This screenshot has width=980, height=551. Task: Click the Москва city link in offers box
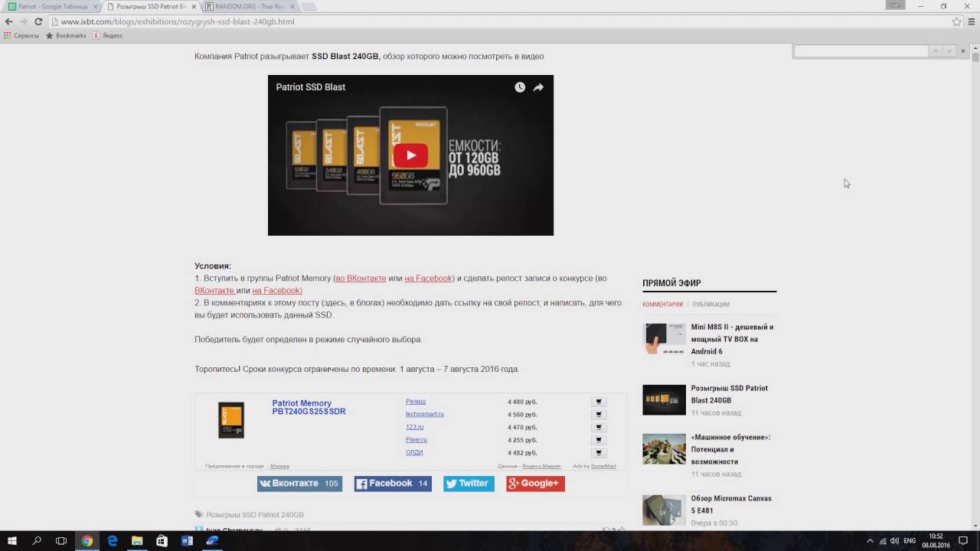coord(279,466)
